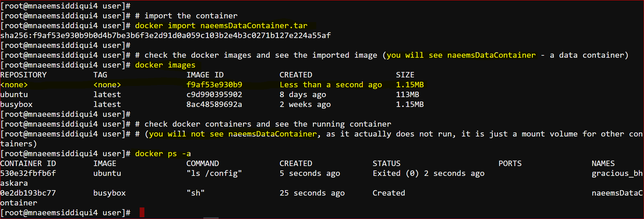The image size is (644, 219).
Task: Click image ID f9af53e930b9
Action: (214, 85)
